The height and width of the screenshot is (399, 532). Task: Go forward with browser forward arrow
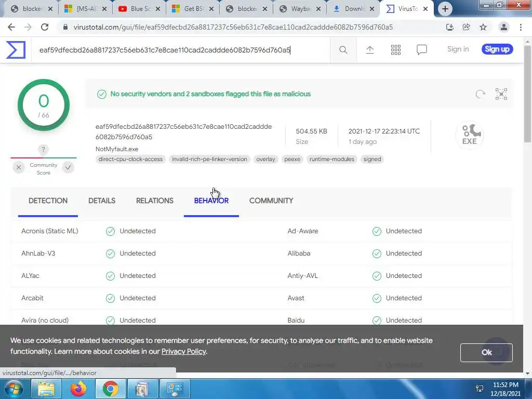coord(28,27)
